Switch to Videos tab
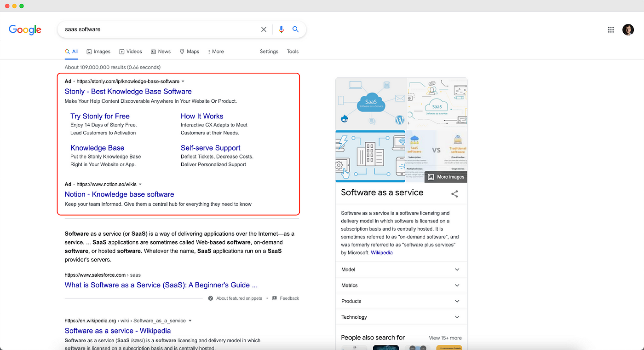Screen dimensions: 644x350 [131, 52]
